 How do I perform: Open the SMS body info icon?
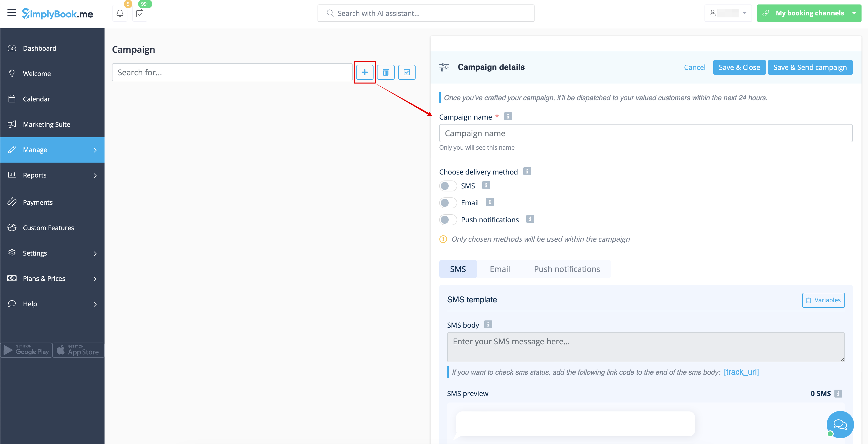click(x=488, y=324)
